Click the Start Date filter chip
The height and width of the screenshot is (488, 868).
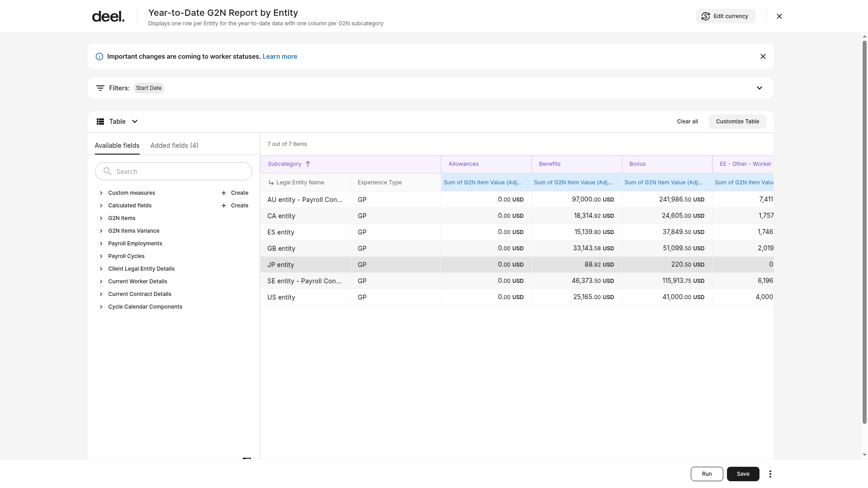click(x=149, y=88)
